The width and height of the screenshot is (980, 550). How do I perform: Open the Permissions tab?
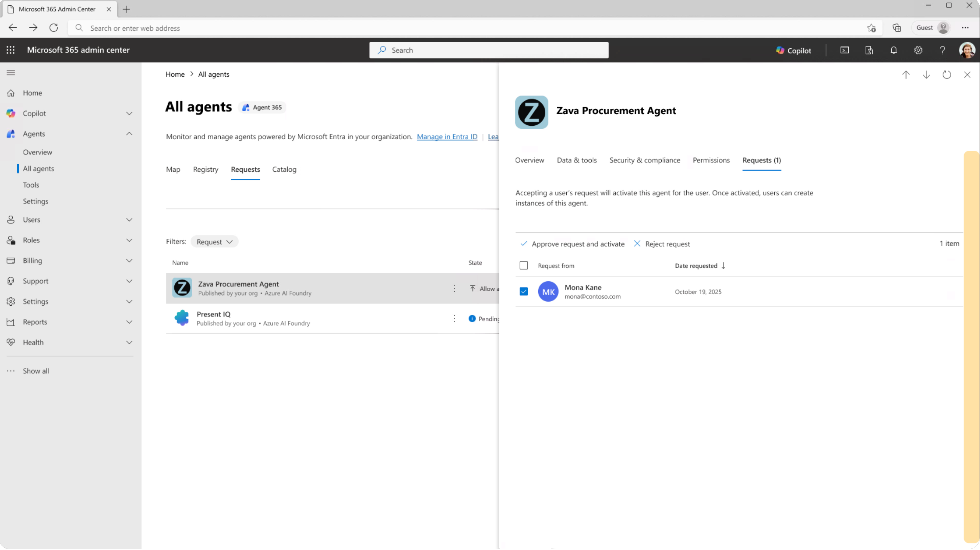(x=711, y=160)
